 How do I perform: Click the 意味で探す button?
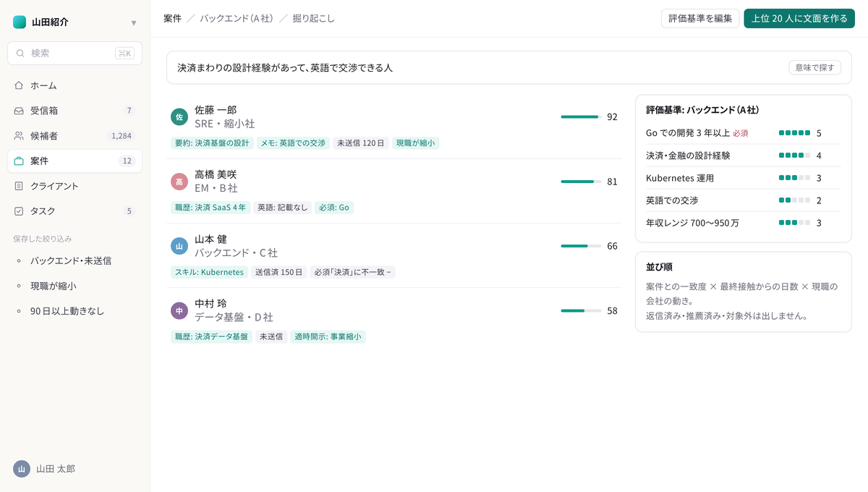(814, 67)
